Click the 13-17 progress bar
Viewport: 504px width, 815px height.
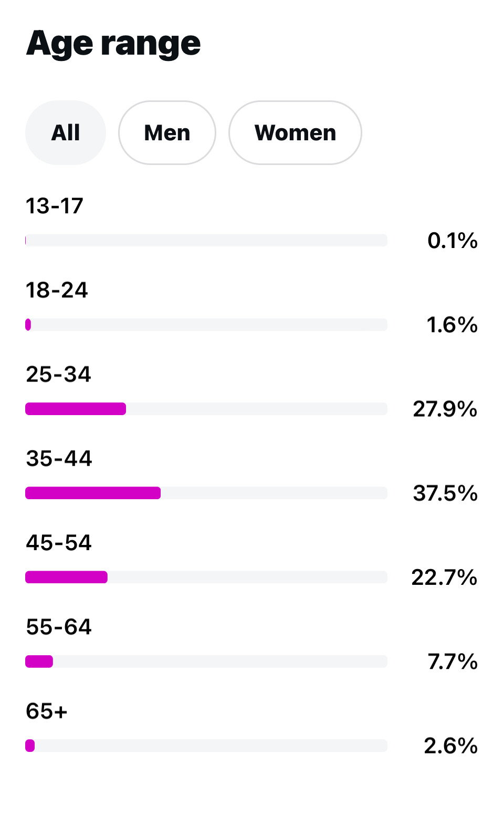[x=206, y=240]
